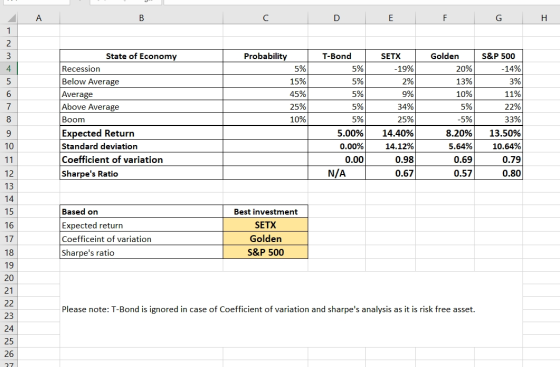Select column E header
Screen dimensions: 560x367
(390, 18)
